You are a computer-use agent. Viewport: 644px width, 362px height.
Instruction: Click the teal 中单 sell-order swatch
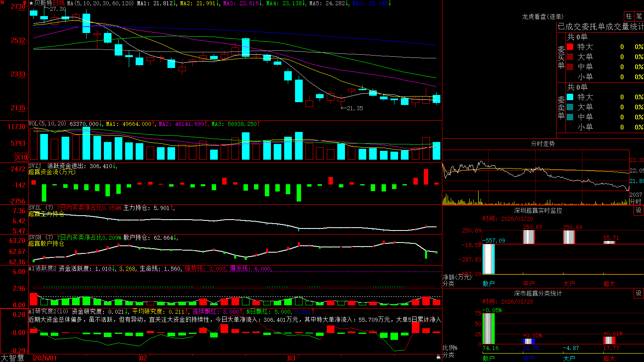[570, 117]
